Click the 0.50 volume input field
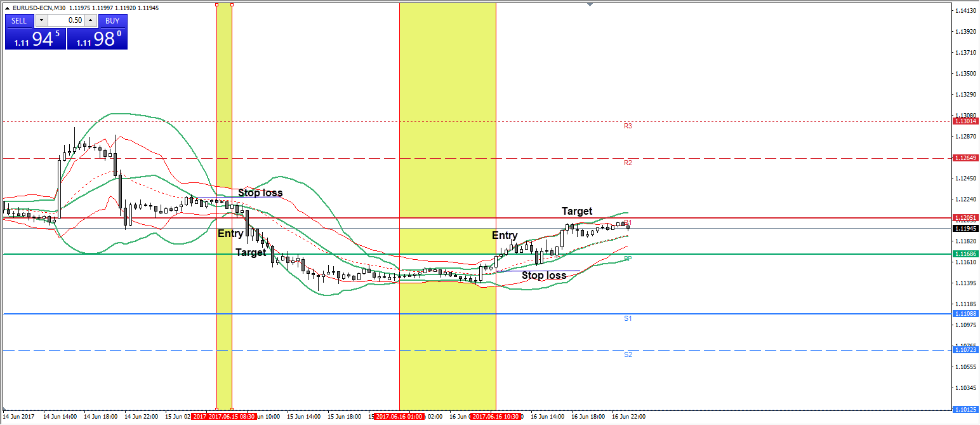 (x=66, y=20)
